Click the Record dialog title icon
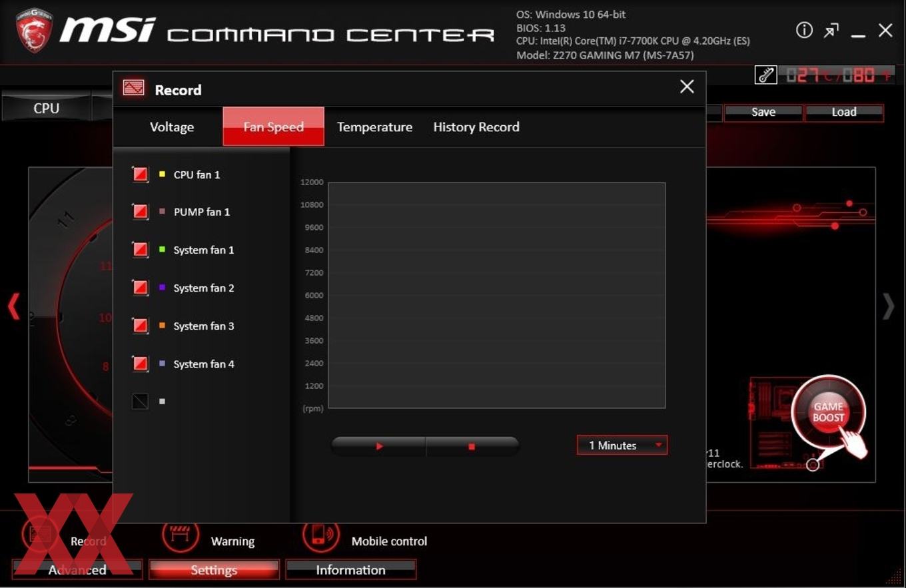906x588 pixels. pyautogui.click(x=133, y=88)
